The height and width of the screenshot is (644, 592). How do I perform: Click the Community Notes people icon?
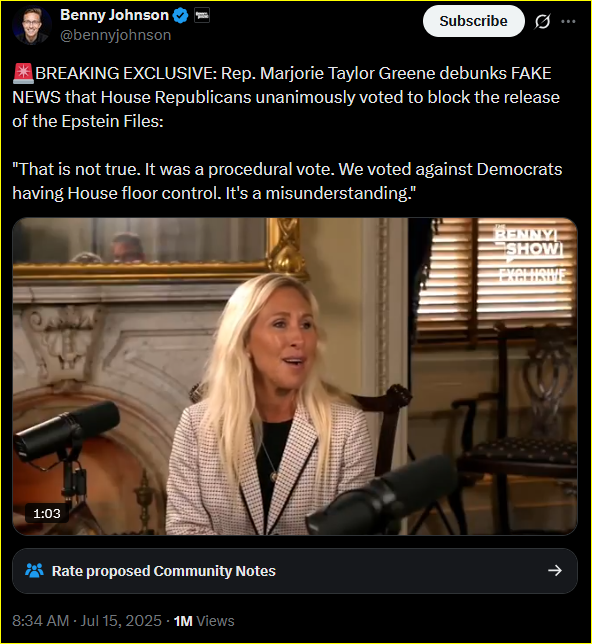click(34, 570)
